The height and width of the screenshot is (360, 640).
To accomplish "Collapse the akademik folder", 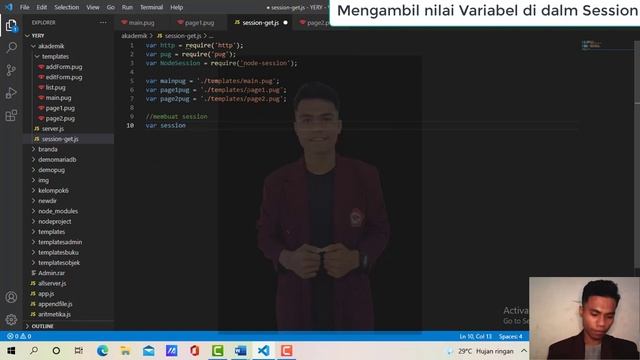I will click(x=33, y=46).
